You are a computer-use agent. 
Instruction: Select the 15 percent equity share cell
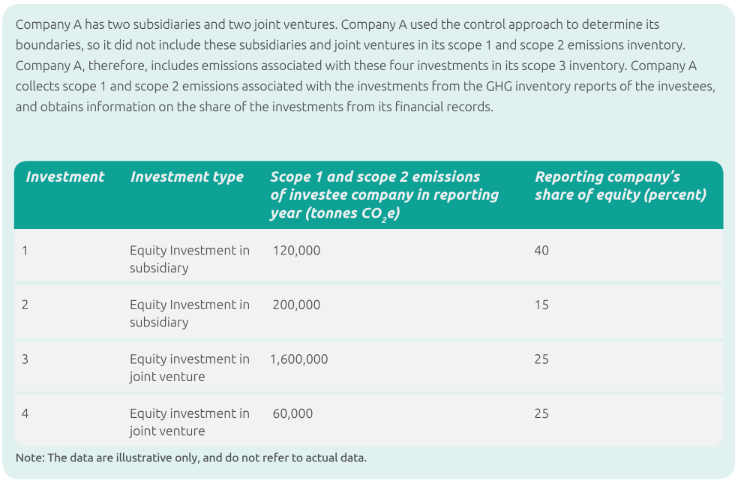click(x=542, y=305)
